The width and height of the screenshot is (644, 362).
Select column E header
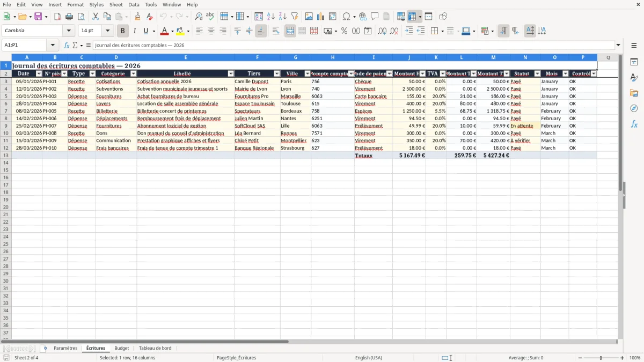pos(186,57)
